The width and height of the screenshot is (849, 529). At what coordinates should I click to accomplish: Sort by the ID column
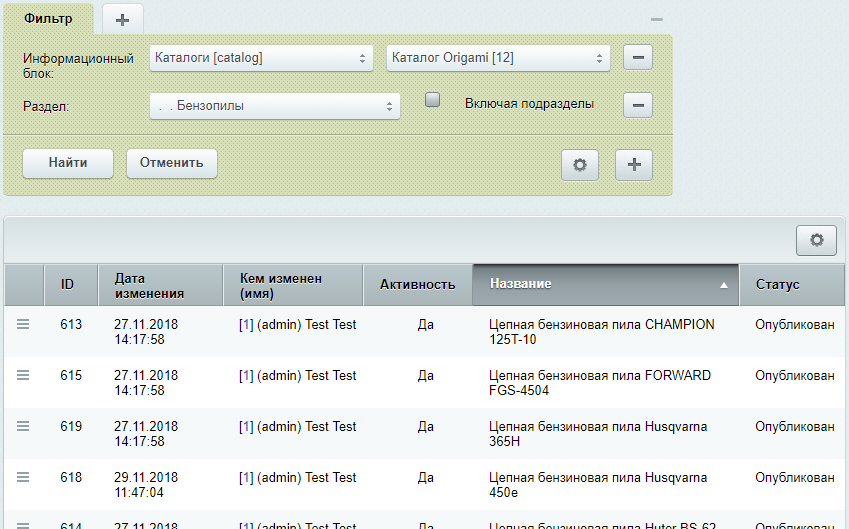point(71,285)
